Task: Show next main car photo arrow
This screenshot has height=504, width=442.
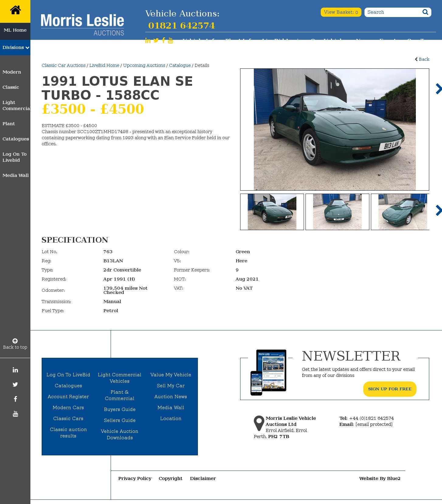Action: click(438, 89)
